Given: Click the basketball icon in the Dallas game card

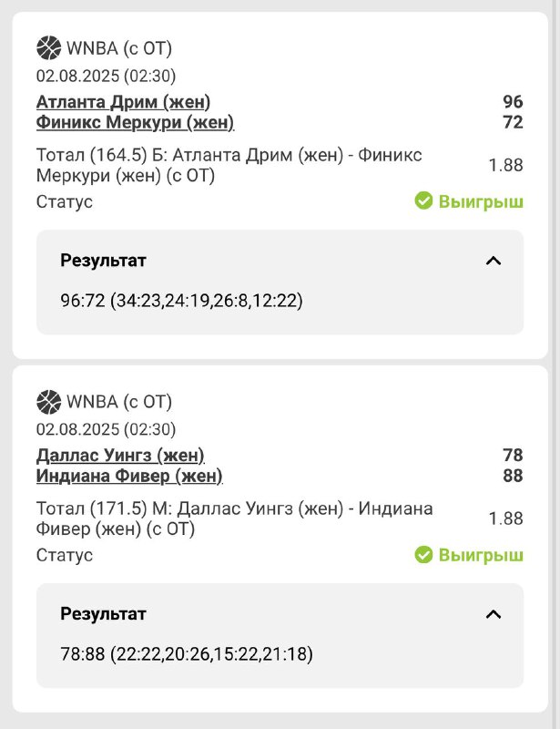Looking at the screenshot, I should 48,401.
